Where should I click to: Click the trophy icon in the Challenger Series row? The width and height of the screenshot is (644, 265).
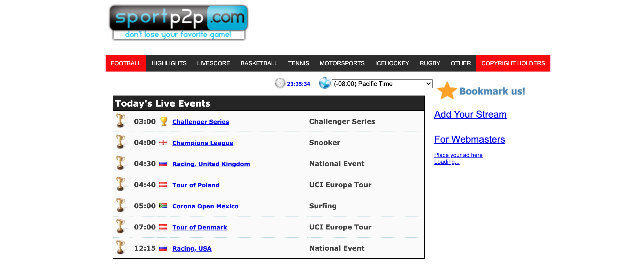click(x=120, y=121)
